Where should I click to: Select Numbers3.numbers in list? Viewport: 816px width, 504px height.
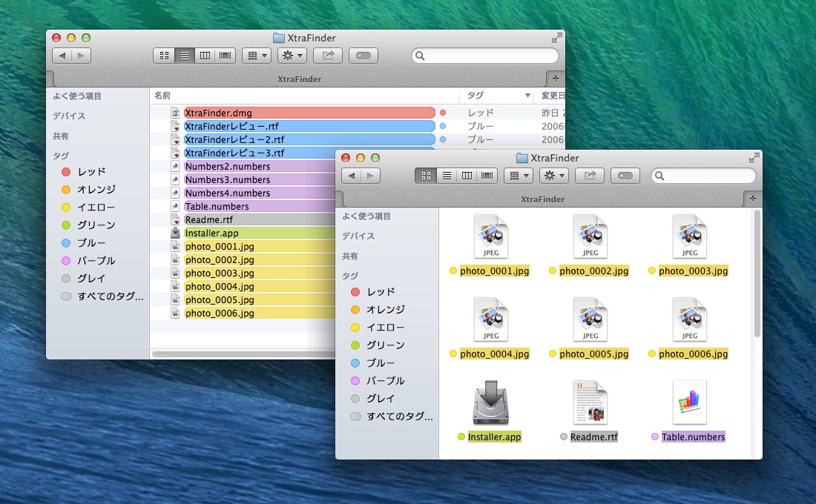click(x=259, y=179)
